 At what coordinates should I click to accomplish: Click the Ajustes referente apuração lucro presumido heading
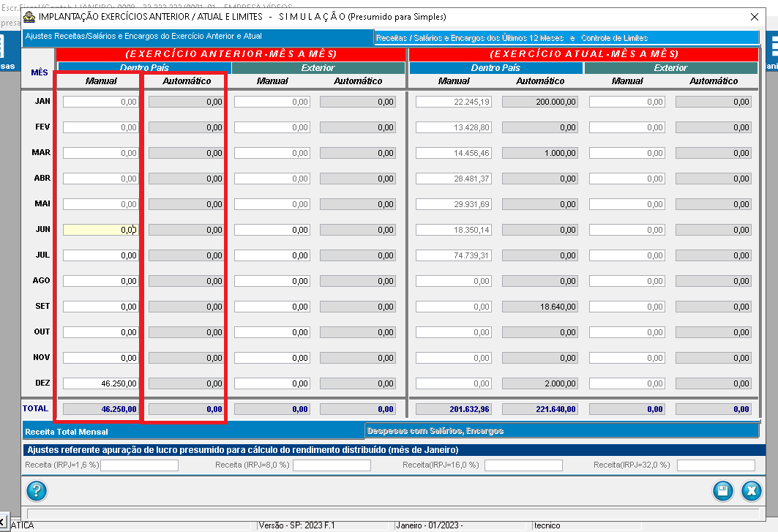coord(243,450)
